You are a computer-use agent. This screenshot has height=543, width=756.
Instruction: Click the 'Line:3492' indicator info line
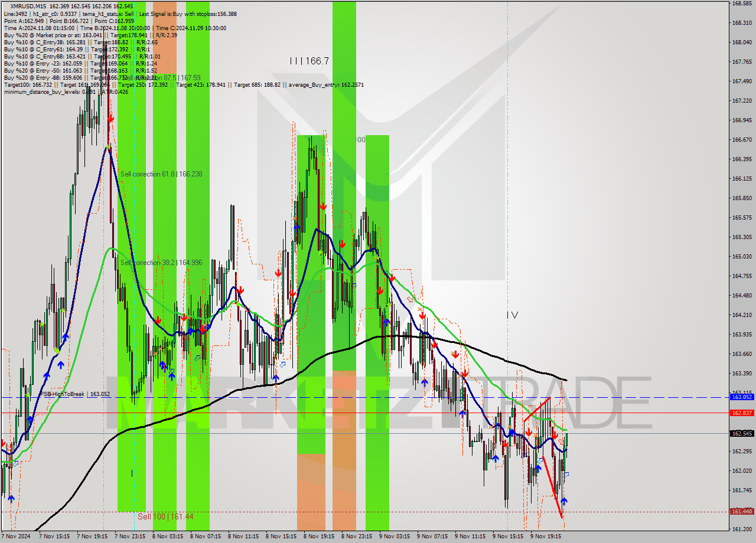click(x=120, y=14)
